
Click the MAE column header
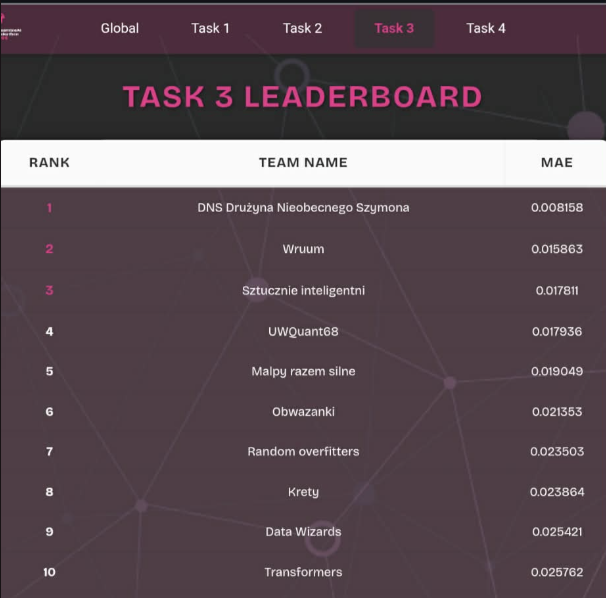coord(556,162)
